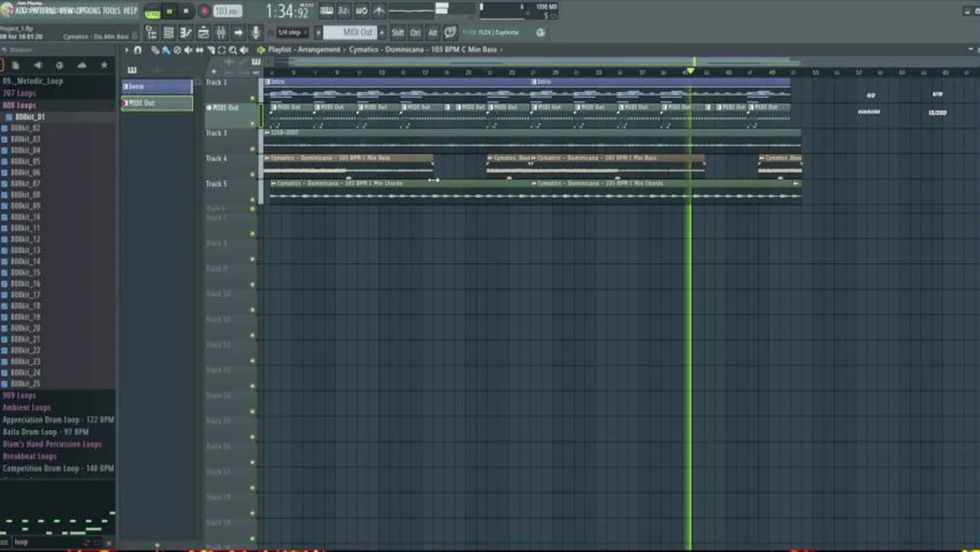Select the Slip tool in playlist
The image size is (980, 552).
200,50
